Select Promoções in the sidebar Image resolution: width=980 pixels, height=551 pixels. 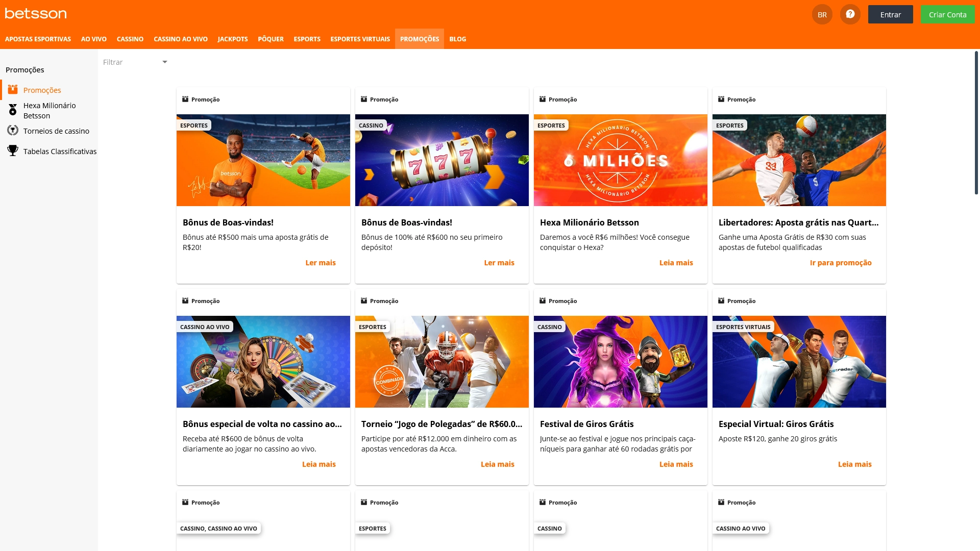pyautogui.click(x=42, y=90)
